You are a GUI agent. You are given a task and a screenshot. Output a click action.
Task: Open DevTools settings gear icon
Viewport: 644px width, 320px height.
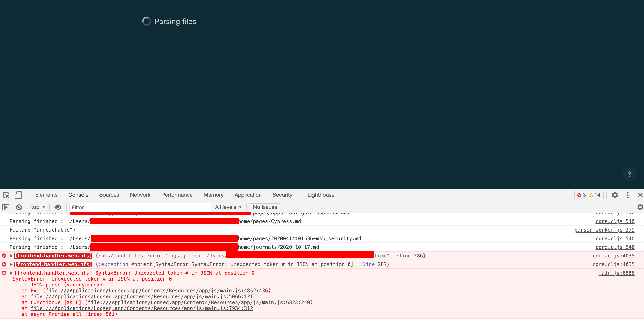[615, 195]
